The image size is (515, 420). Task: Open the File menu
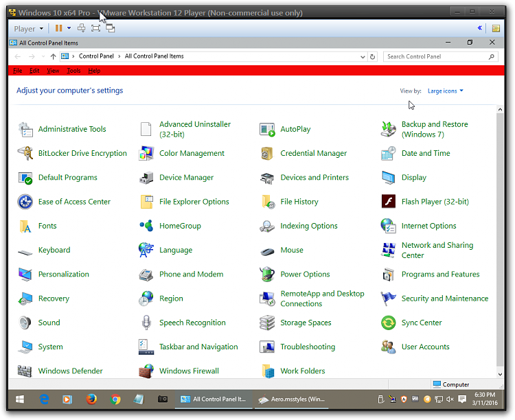tap(17, 71)
